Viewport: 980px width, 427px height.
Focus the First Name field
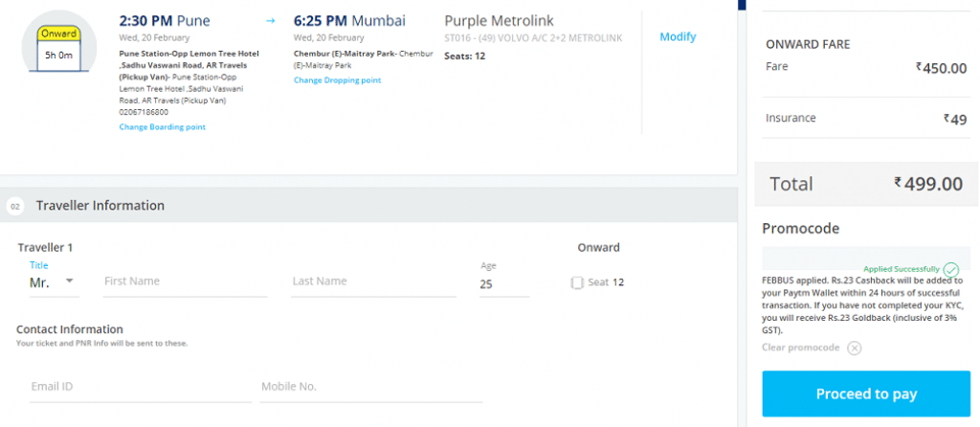click(185, 282)
